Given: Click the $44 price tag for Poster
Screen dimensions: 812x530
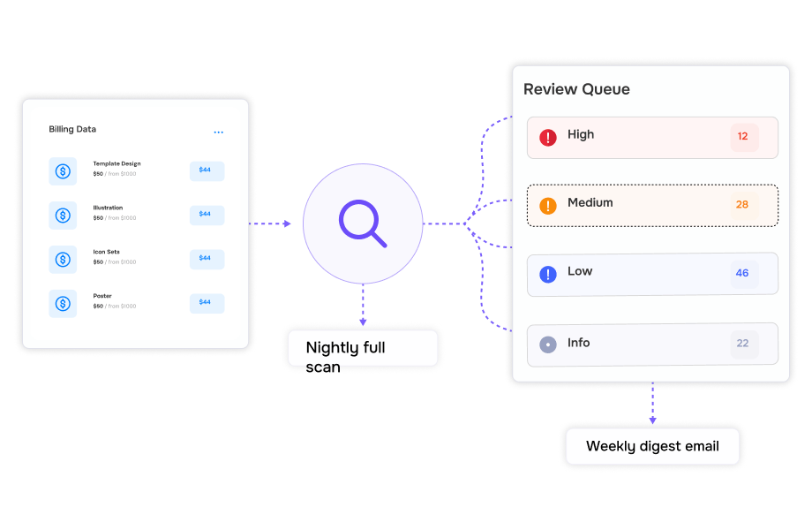Looking at the screenshot, I should pyautogui.click(x=207, y=303).
